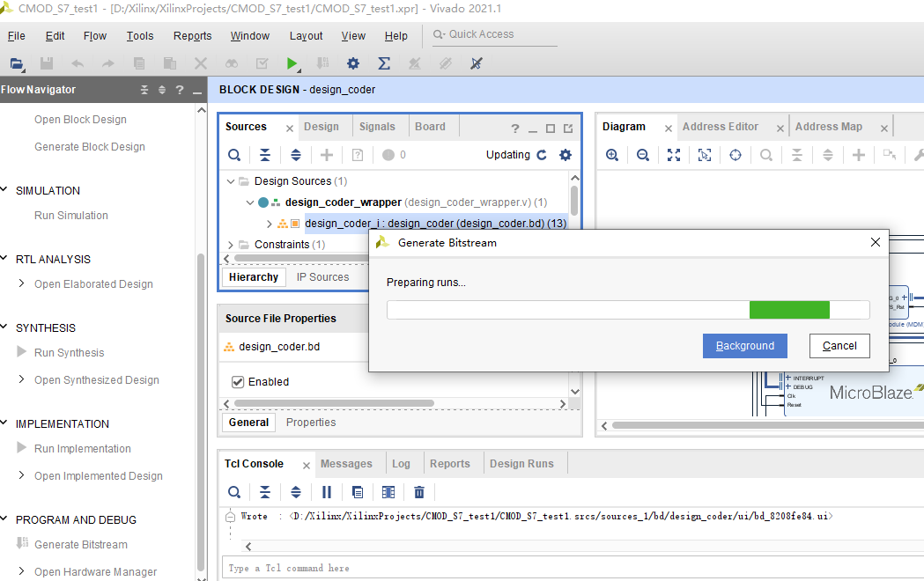Image resolution: width=924 pixels, height=581 pixels.
Task: Click the Diagram select area icon
Action: [704, 155]
